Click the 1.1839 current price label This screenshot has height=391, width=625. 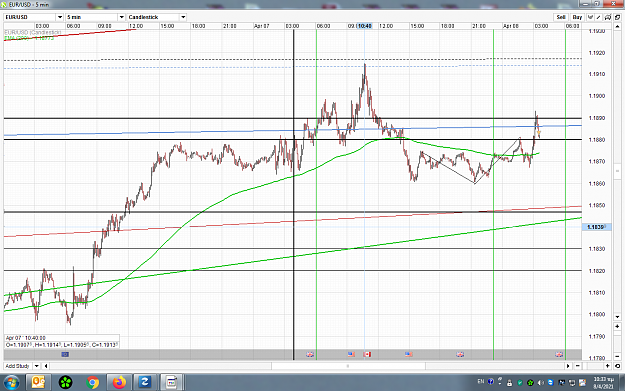596,227
